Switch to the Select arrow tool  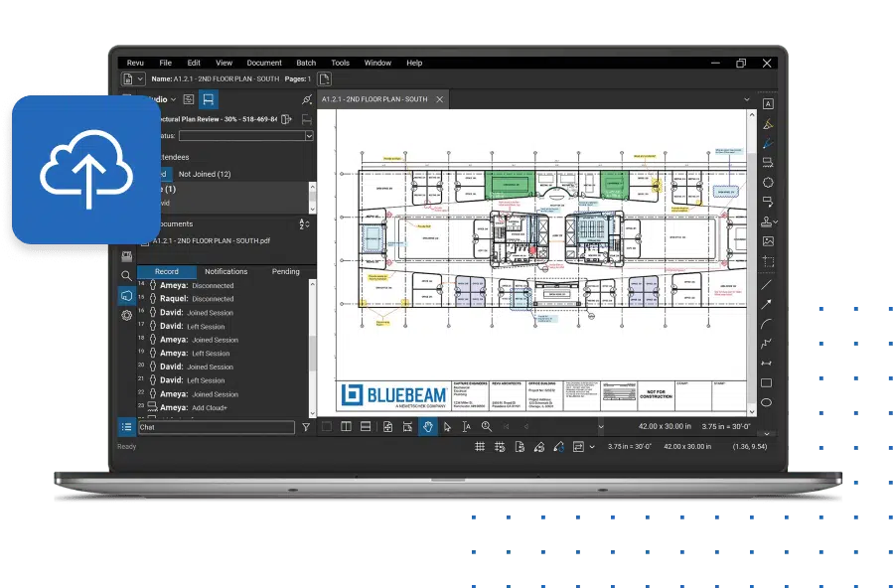448,426
